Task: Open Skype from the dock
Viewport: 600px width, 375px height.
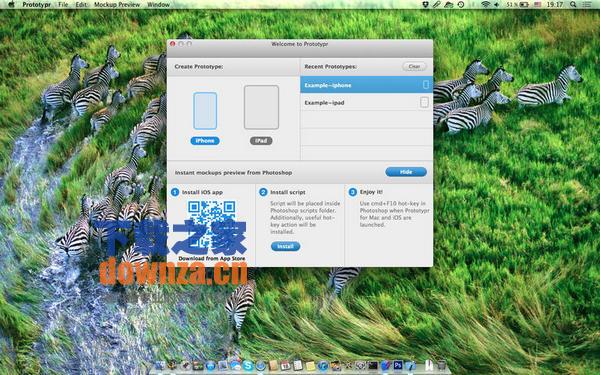Action: pyautogui.click(x=248, y=365)
